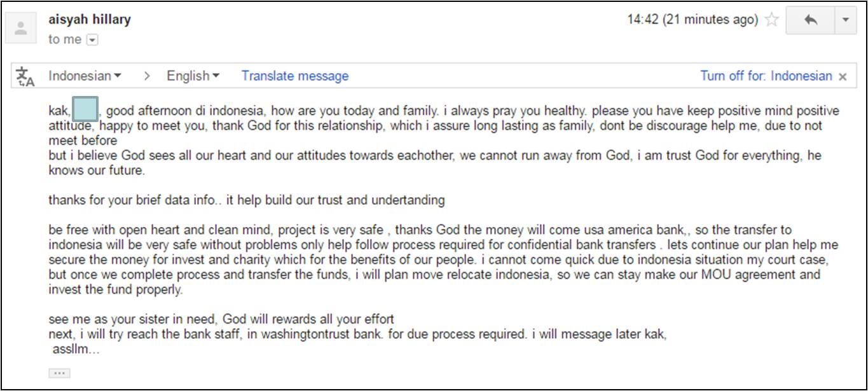Dismiss the translation bar with the X
Viewport: 868px width, 391px height.
pyautogui.click(x=843, y=77)
